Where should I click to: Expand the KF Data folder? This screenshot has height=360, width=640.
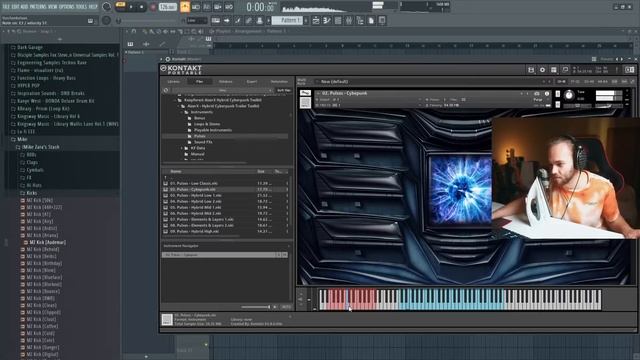[182, 148]
